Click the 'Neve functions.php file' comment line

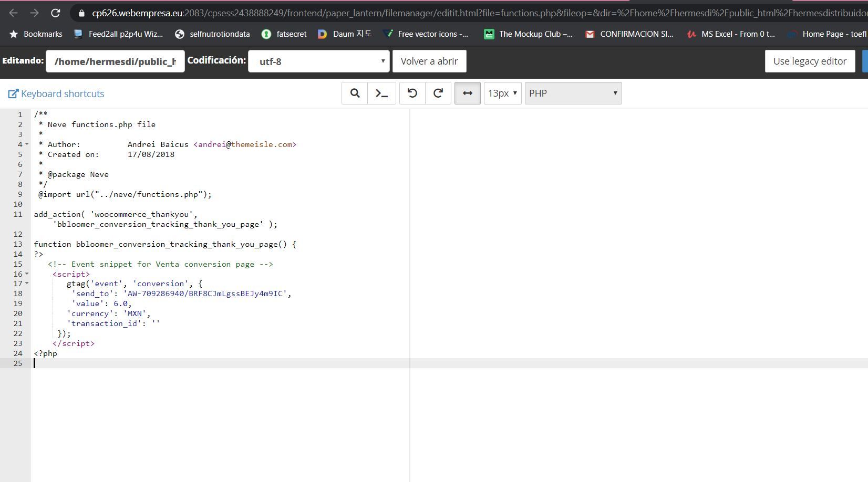pos(97,124)
